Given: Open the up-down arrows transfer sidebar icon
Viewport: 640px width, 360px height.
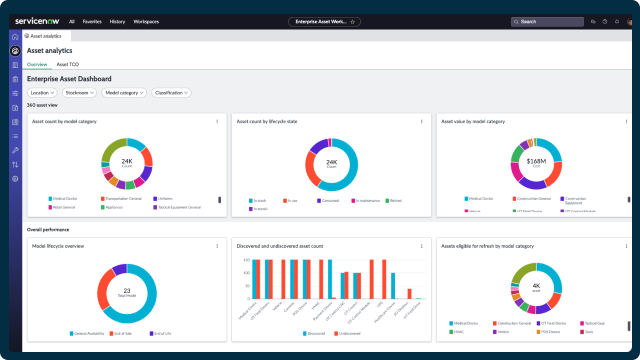Looking at the screenshot, I should pyautogui.click(x=15, y=164).
